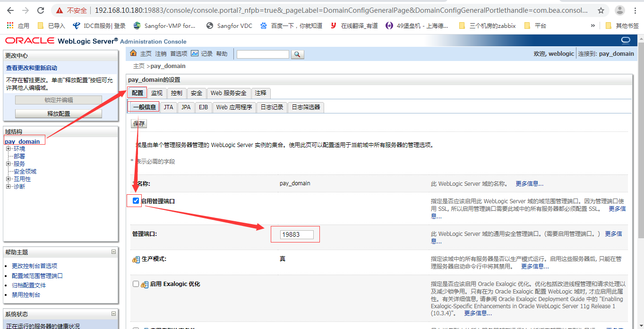Open the 其他书签 bookmark folder

pyautogui.click(x=622, y=26)
